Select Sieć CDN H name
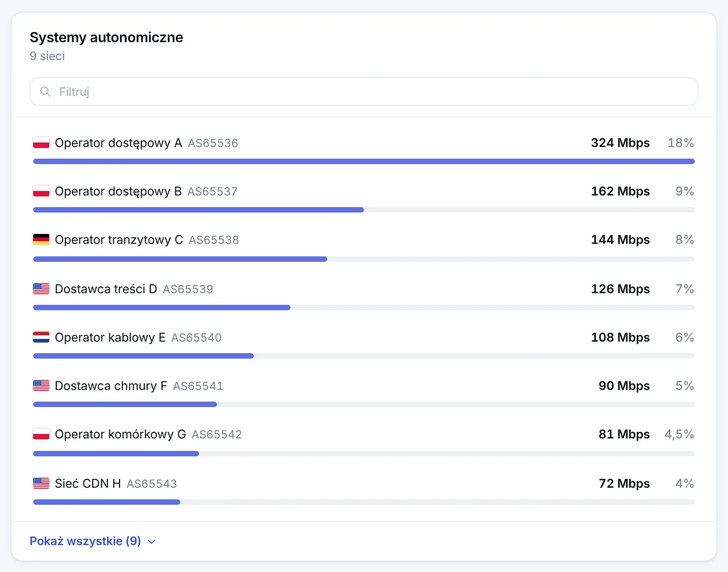 88,483
